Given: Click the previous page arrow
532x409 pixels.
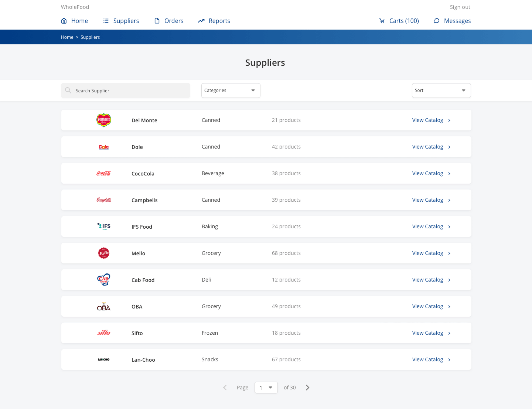Looking at the screenshot, I should (225, 387).
